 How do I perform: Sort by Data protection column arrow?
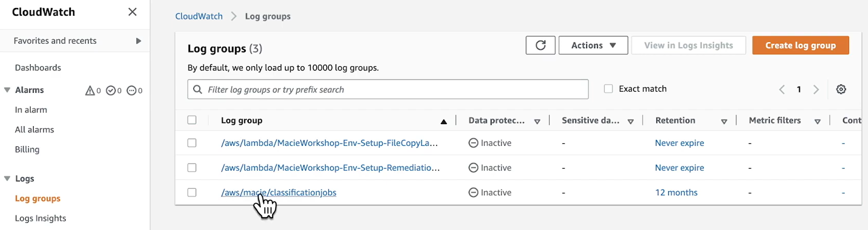(x=537, y=121)
